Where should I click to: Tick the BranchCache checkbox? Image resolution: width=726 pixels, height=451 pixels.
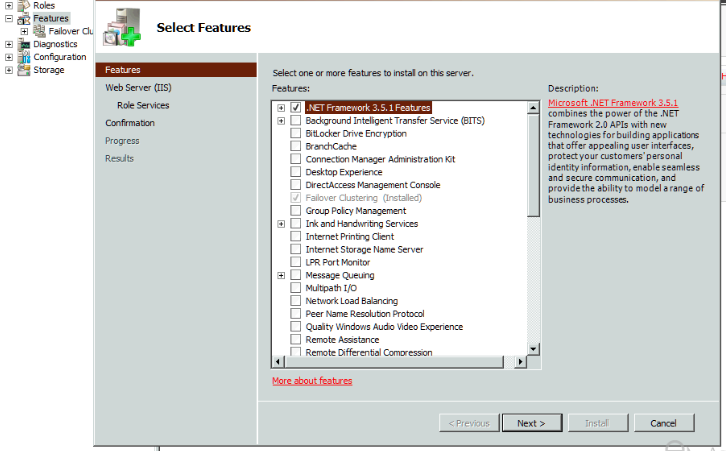[295, 146]
